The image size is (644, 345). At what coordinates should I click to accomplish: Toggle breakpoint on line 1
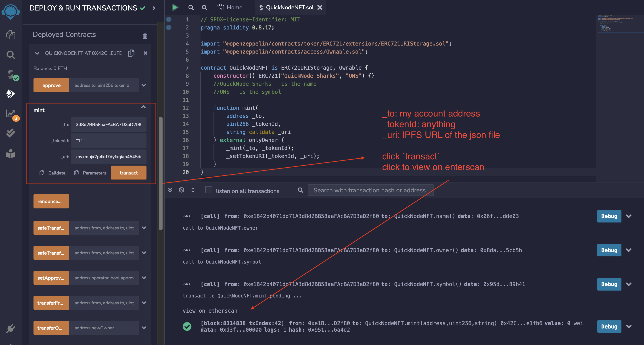click(169, 19)
